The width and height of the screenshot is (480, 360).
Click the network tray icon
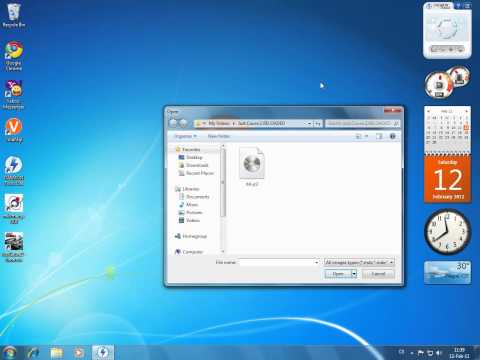click(x=430, y=353)
